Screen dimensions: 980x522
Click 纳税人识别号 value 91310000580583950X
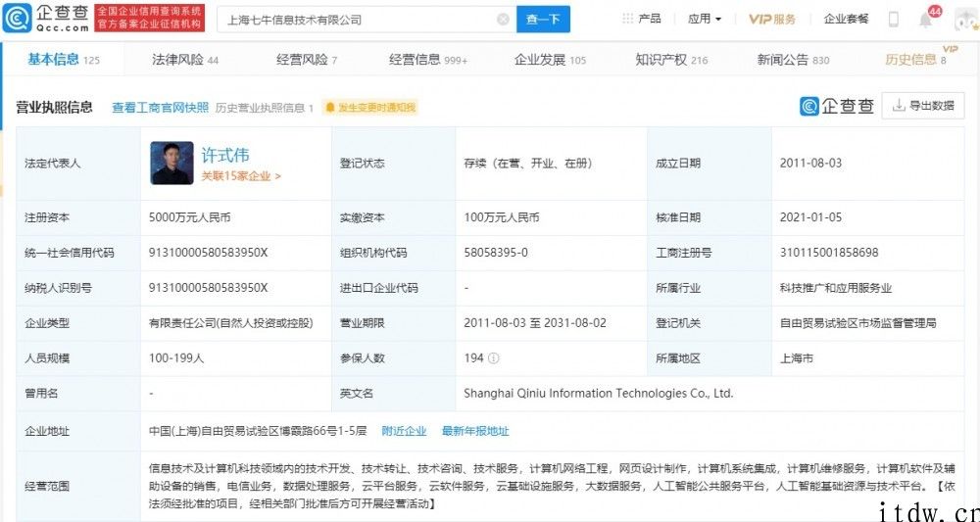pyautogui.click(x=208, y=288)
